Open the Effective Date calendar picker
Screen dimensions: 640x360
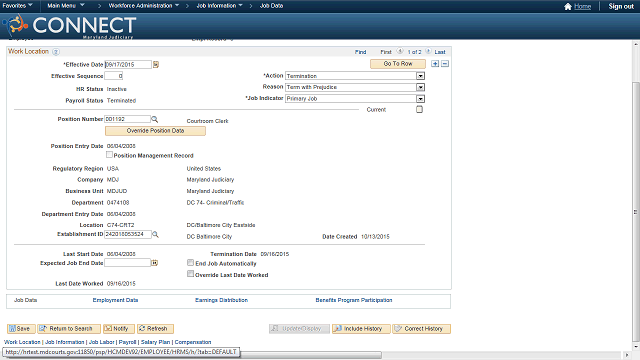156,64
